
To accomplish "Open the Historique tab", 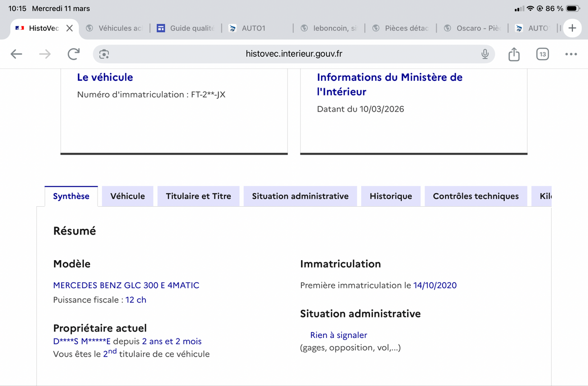I will [391, 196].
